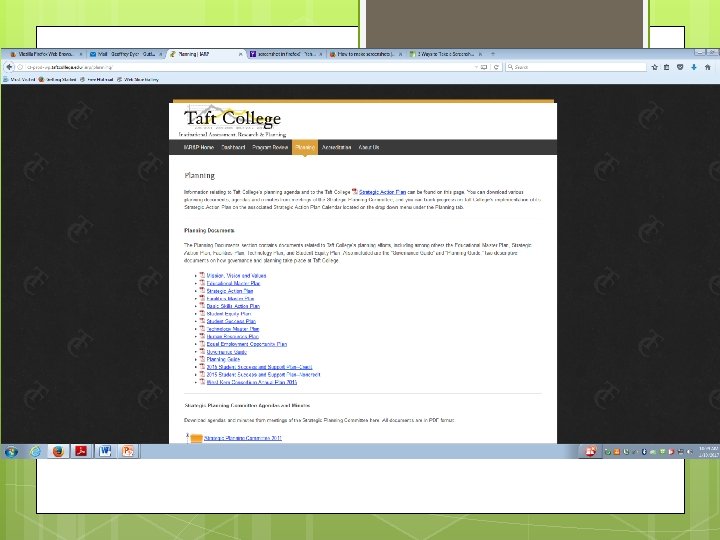
Task: Open the Educational Master Plan document
Action: [x=233, y=283]
